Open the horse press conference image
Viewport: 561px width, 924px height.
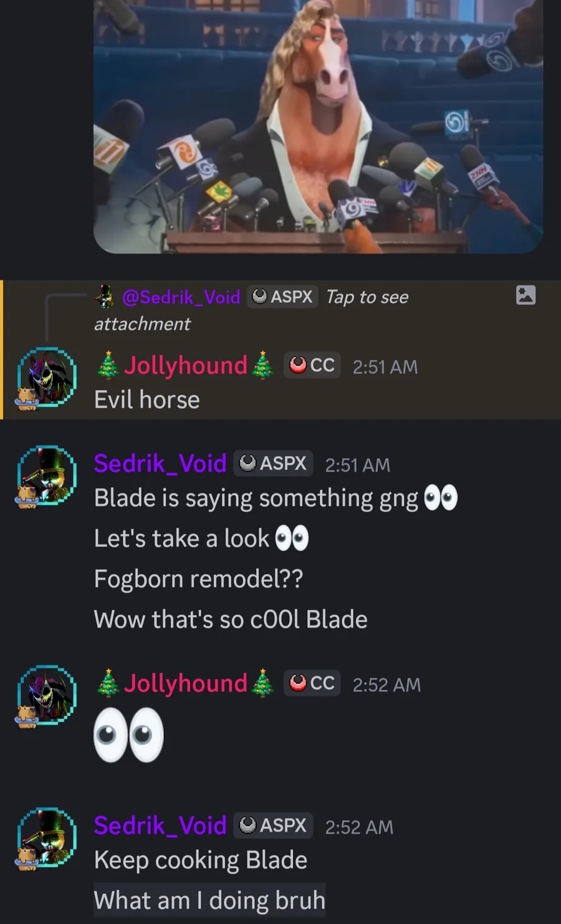click(x=318, y=126)
